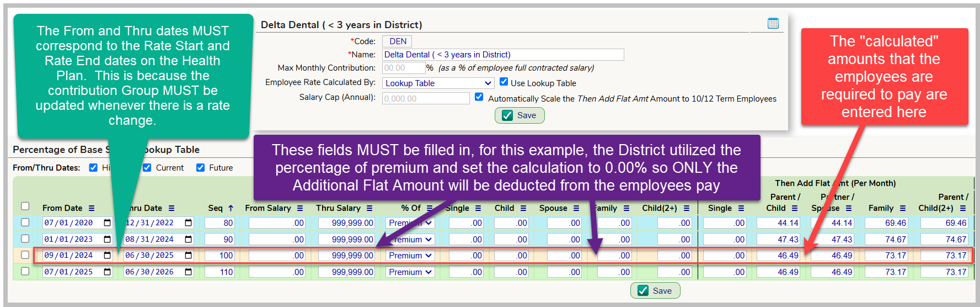Click Thru Salary 999,999.00 in Seq 80 row
Image resolution: width=980 pixels, height=307 pixels.
click(x=346, y=223)
